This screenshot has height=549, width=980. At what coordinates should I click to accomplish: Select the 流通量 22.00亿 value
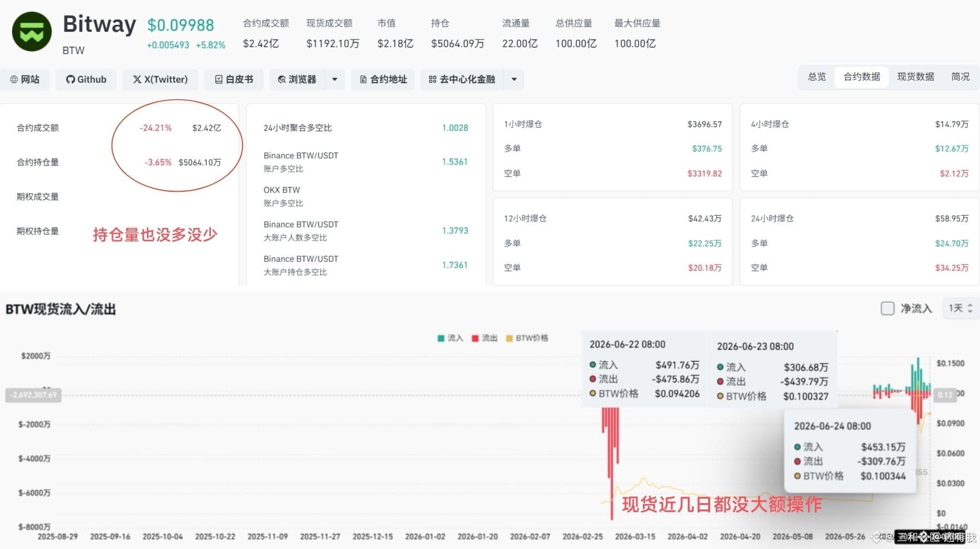(520, 44)
